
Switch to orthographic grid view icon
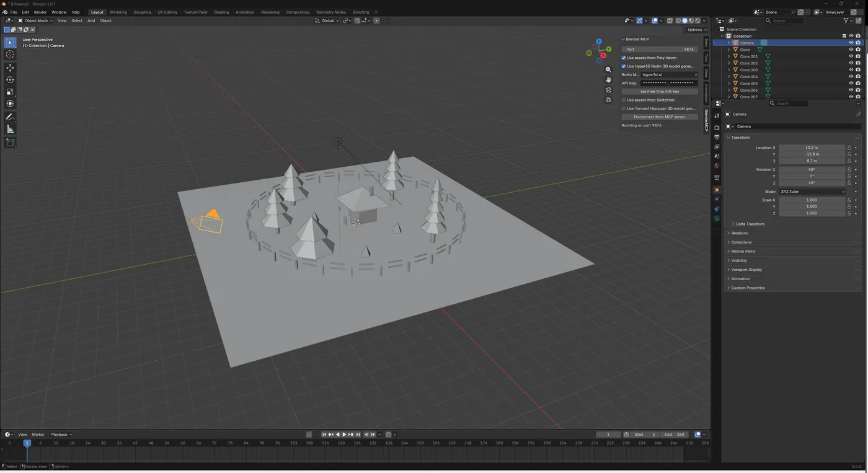point(608,100)
